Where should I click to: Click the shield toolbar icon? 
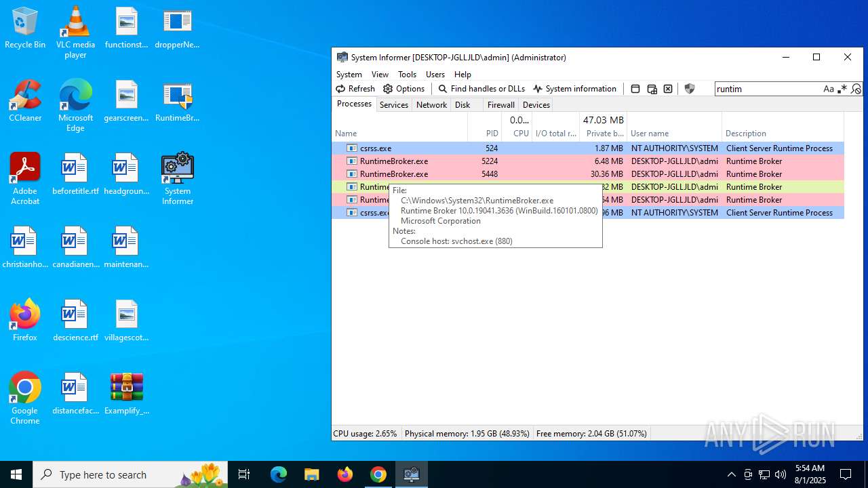(690, 89)
